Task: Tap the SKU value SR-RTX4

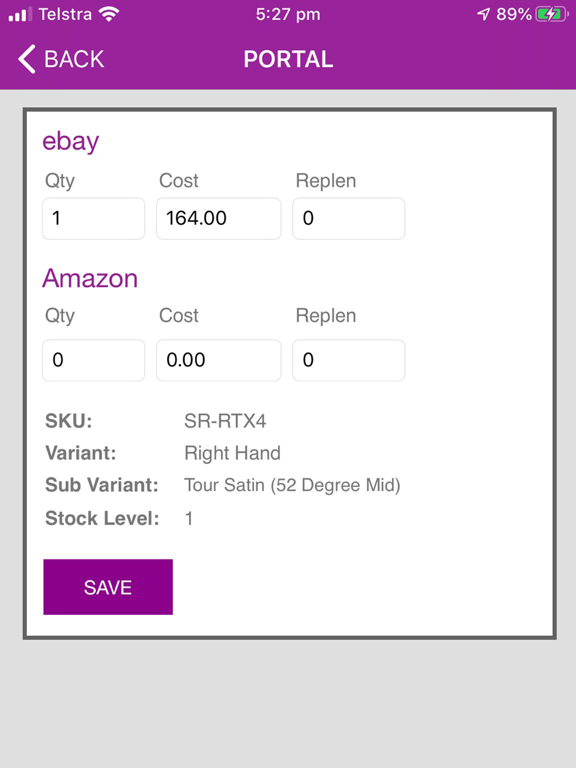Action: click(225, 421)
